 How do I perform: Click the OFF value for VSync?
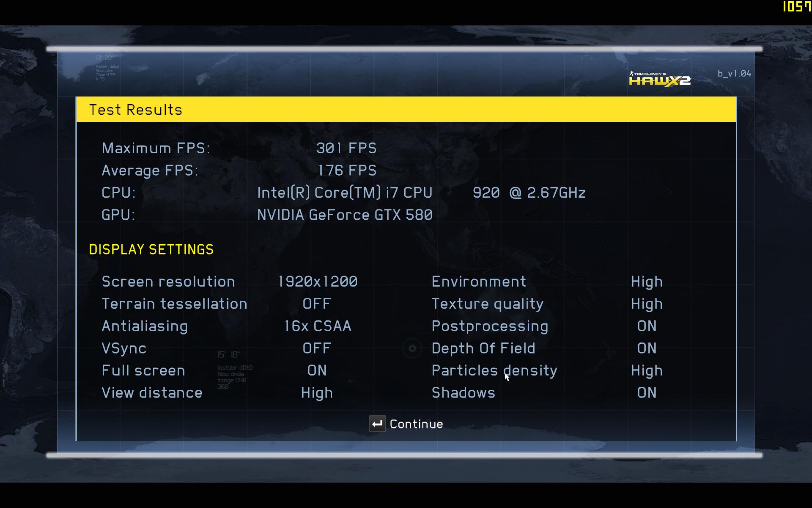coord(317,348)
